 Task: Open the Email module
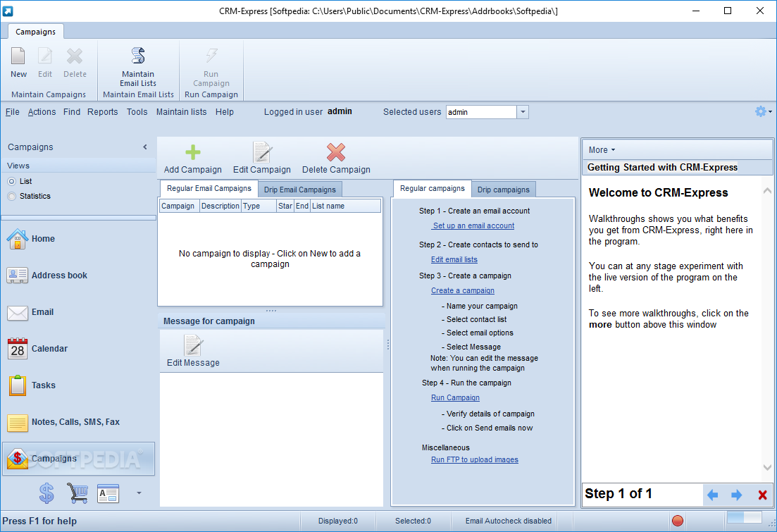pos(30,312)
